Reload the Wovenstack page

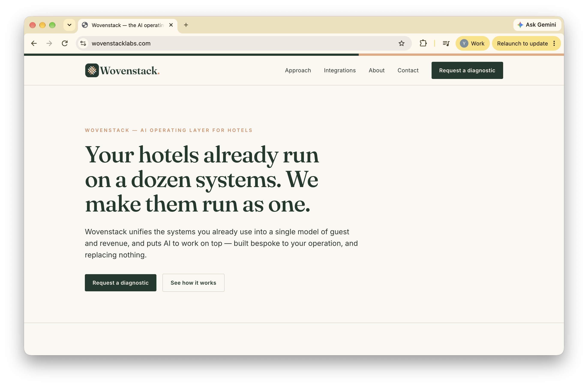pyautogui.click(x=65, y=44)
